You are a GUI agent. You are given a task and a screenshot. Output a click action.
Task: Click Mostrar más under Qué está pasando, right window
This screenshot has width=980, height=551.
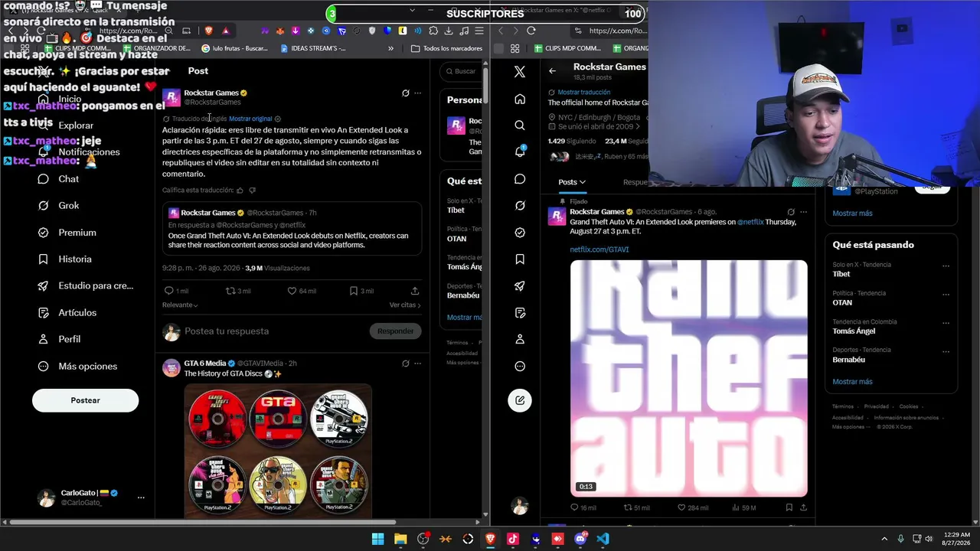tap(852, 382)
